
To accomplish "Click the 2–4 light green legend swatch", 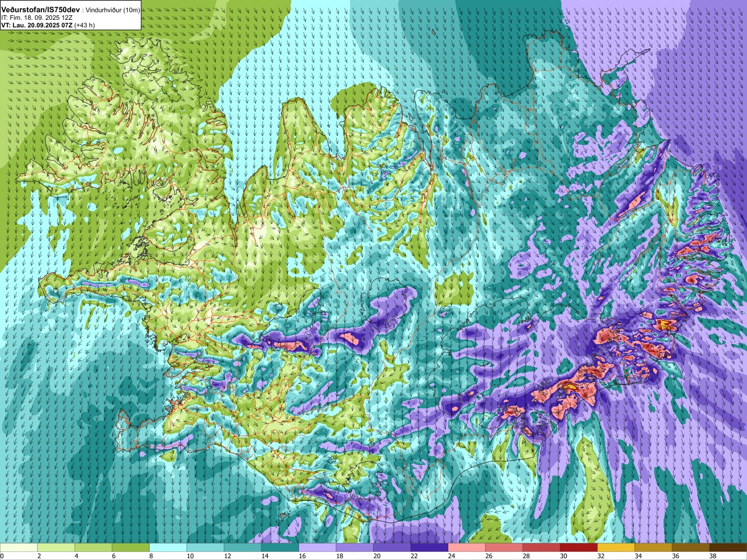I will pos(56,548).
